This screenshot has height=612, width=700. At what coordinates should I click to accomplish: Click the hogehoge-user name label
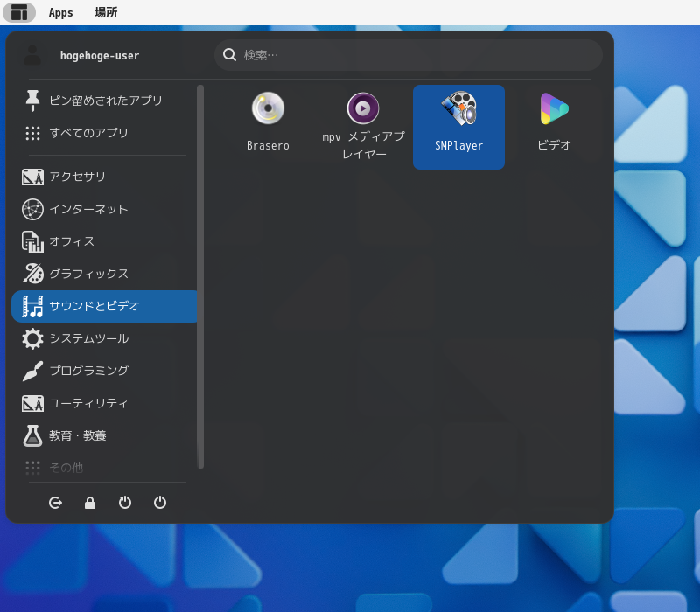click(x=100, y=55)
